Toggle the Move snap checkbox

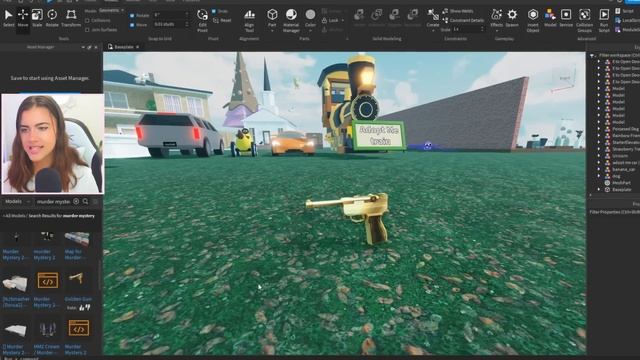[x=132, y=25]
